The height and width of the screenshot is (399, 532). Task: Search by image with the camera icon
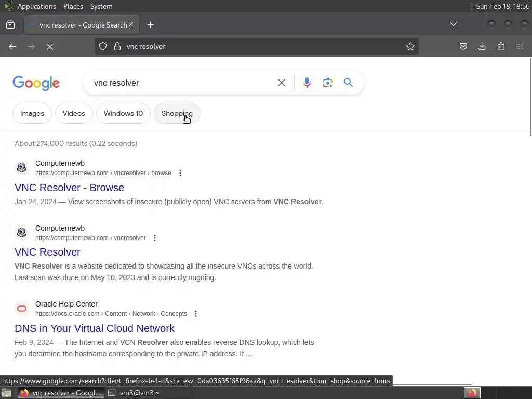[x=327, y=83]
